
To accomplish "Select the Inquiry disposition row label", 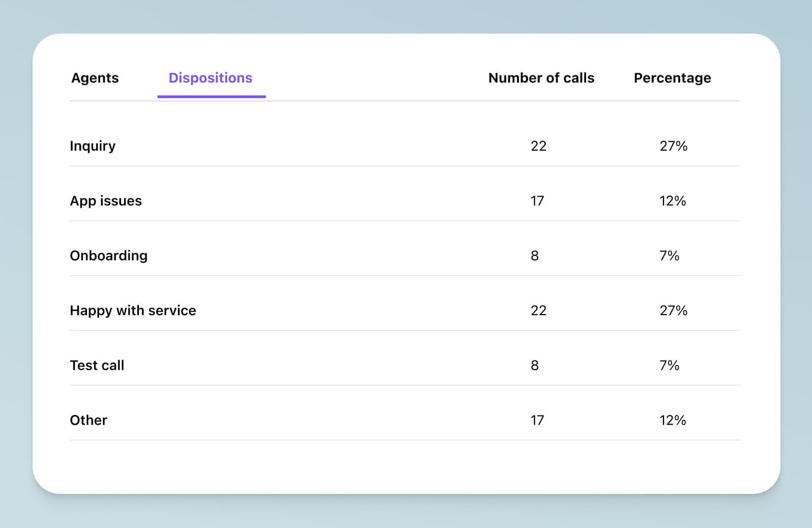I will click(x=93, y=146).
